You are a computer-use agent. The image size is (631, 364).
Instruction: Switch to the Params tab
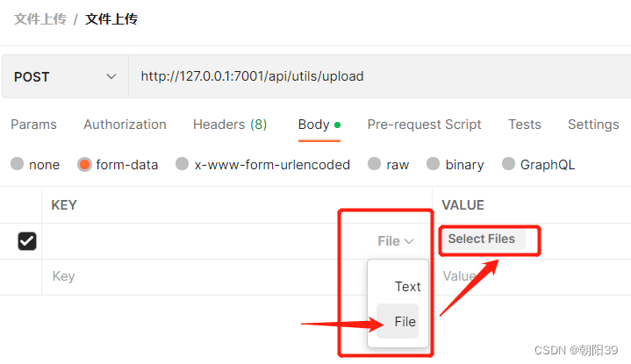point(34,125)
